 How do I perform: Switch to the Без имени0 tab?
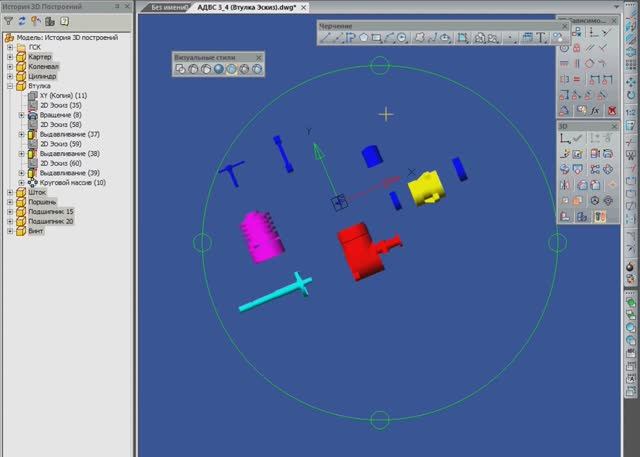click(169, 7)
